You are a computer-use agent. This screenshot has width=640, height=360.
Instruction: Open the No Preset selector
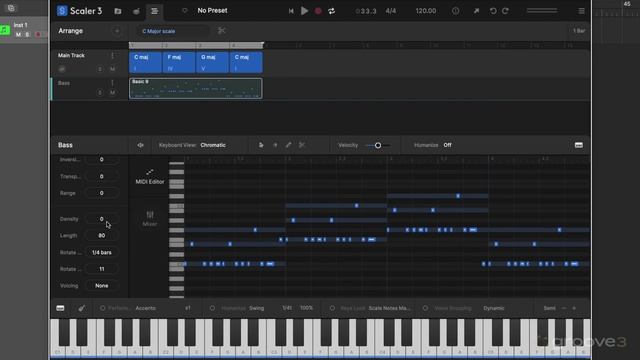click(x=212, y=11)
